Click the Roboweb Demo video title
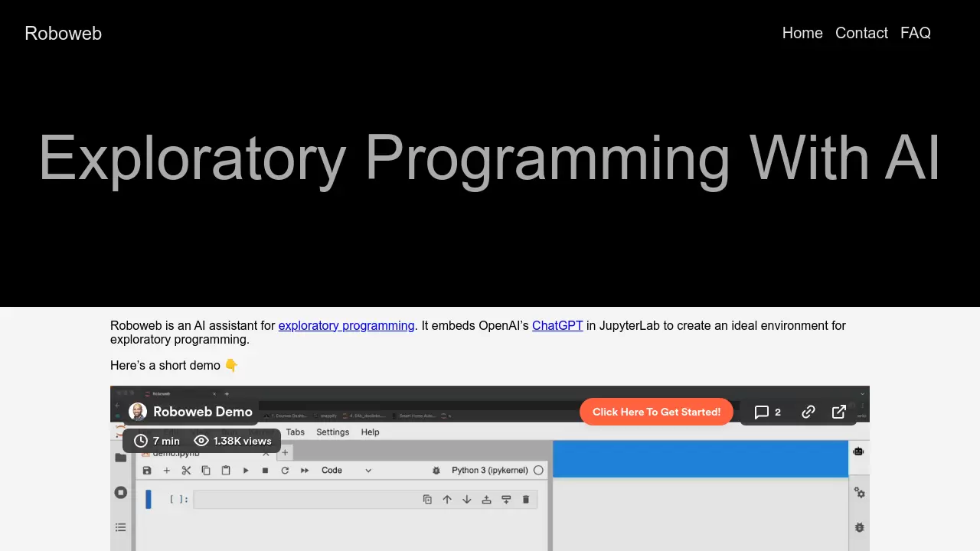 tap(203, 412)
